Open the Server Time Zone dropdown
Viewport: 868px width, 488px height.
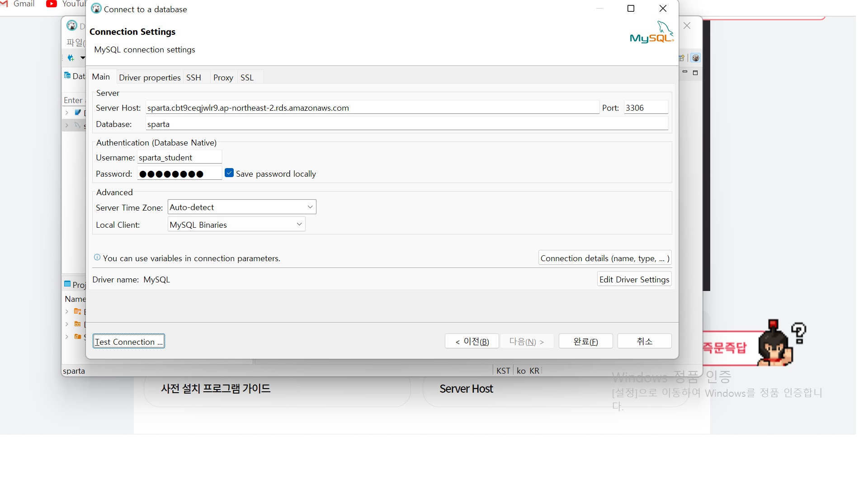pyautogui.click(x=242, y=207)
